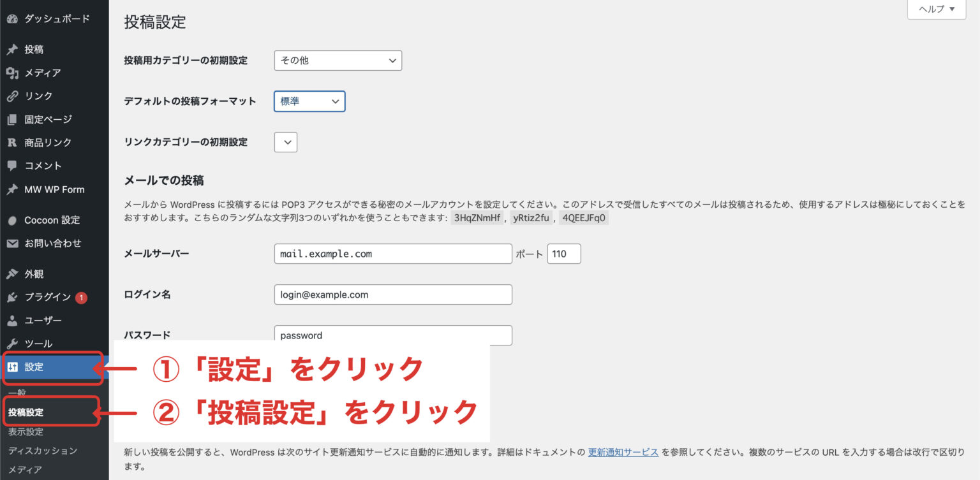Open the プラグイン plugin icon

(x=11, y=296)
